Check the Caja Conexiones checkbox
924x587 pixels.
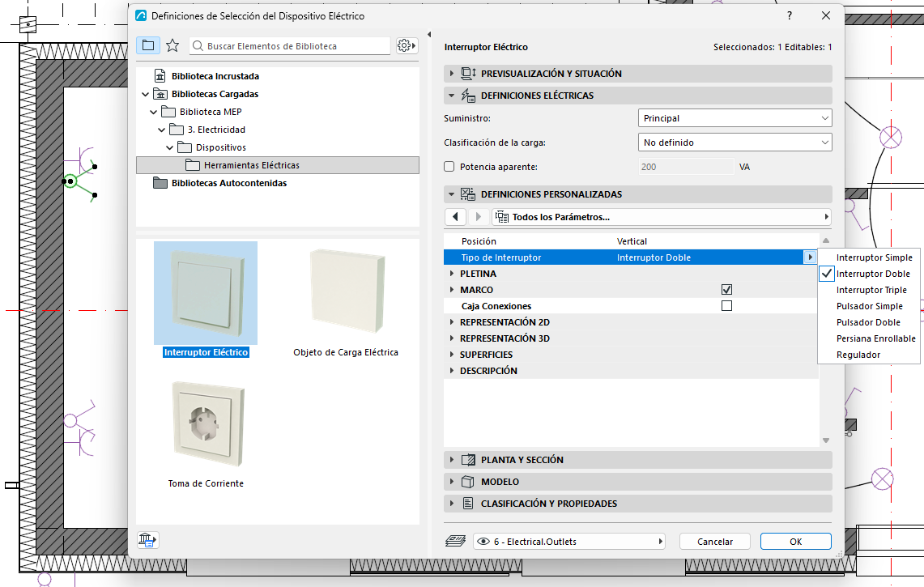point(726,306)
